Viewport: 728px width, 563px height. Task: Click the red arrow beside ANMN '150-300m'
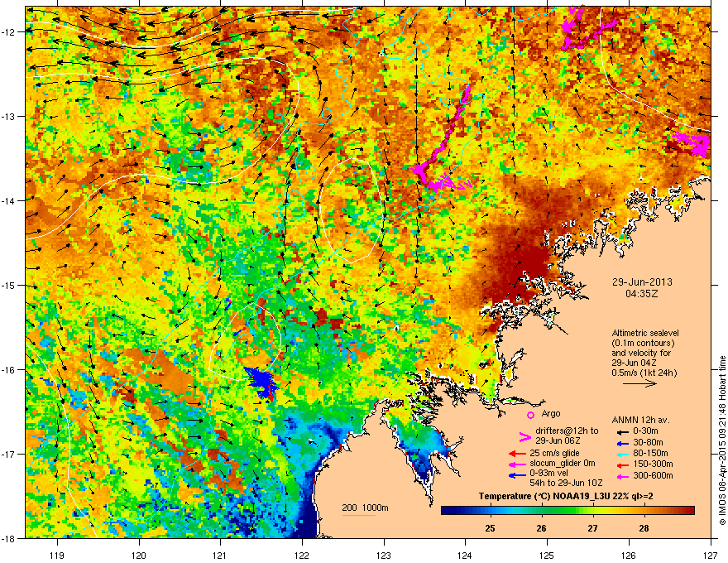pos(623,464)
